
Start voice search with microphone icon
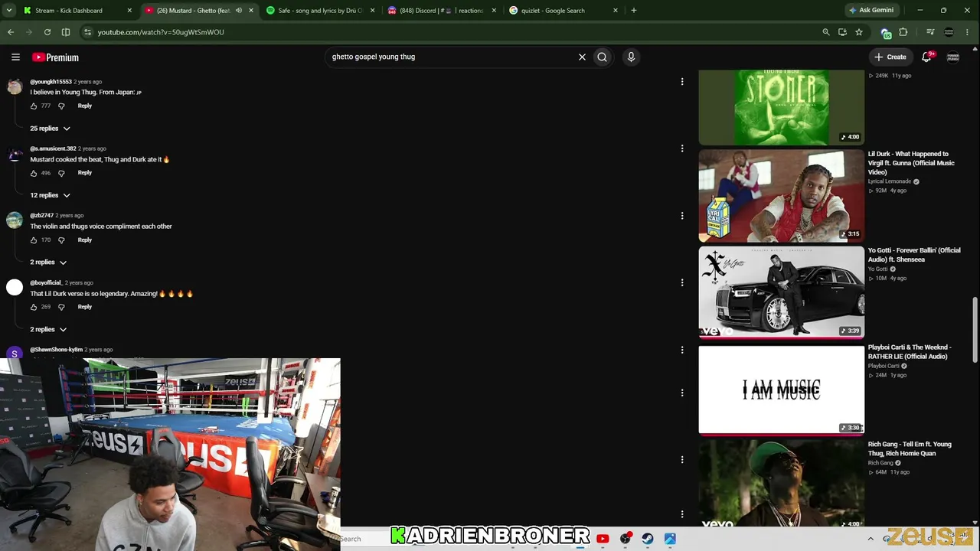click(631, 57)
